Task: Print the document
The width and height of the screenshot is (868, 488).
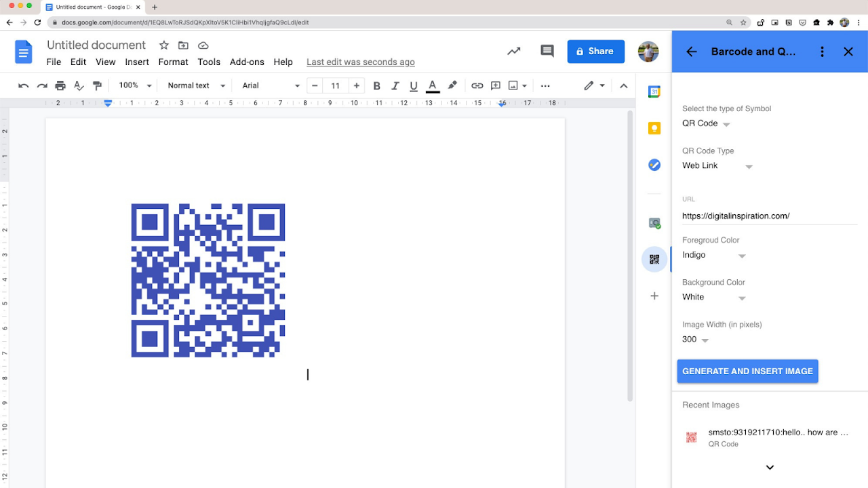Action: [x=60, y=85]
